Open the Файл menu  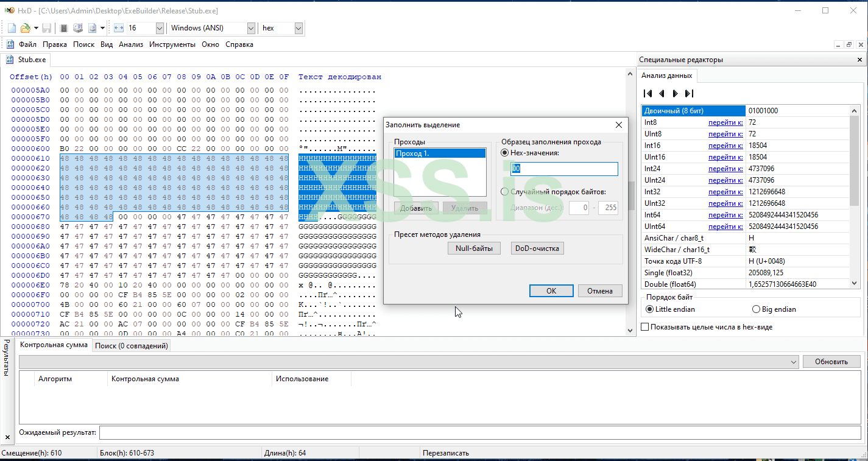click(x=27, y=44)
